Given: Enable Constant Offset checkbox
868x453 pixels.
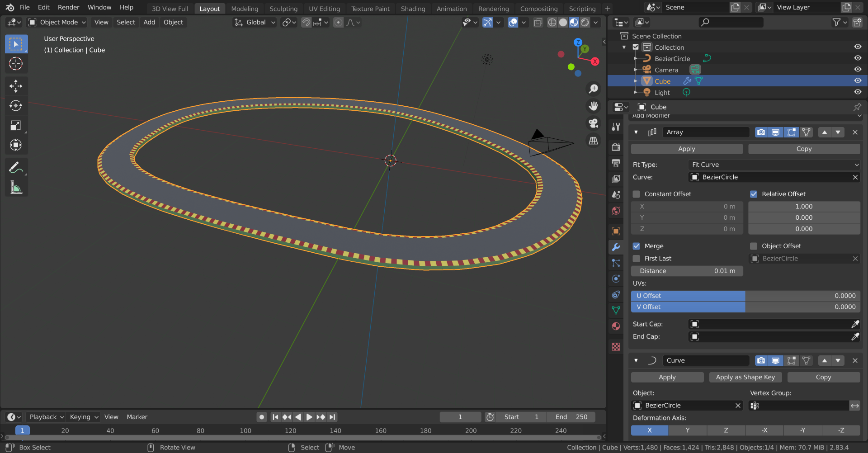Looking at the screenshot, I should tap(636, 194).
